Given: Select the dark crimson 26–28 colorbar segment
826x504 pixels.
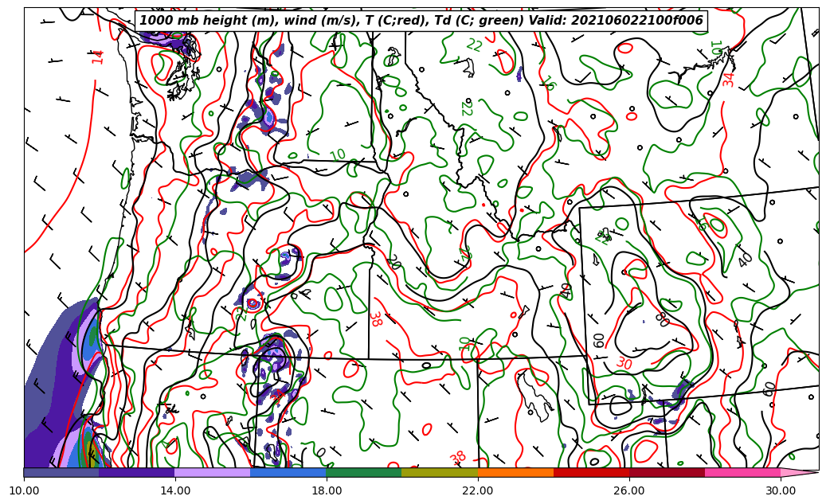Looking at the screenshot, I should [x=667, y=472].
